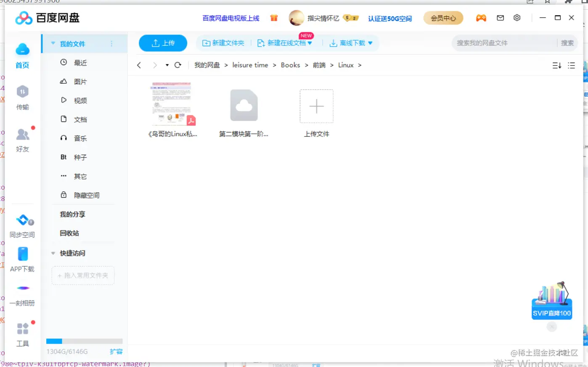
Task: Switch to list view icon
Action: click(x=571, y=66)
